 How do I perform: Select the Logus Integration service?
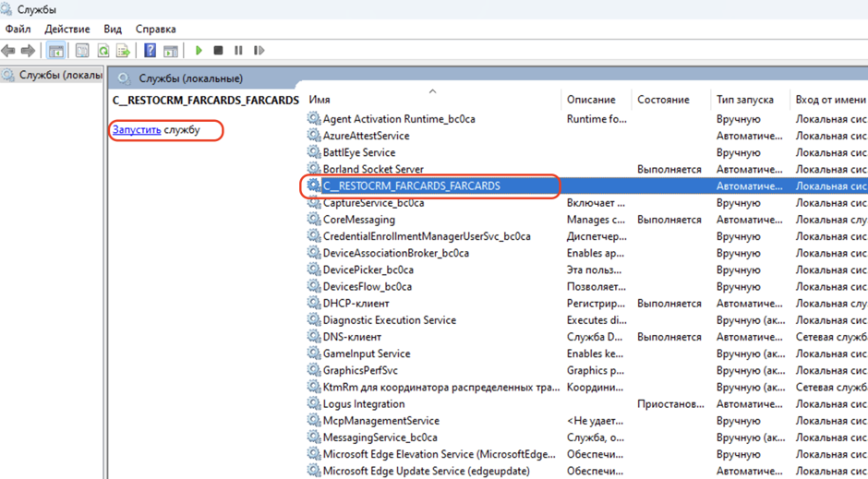pos(363,403)
